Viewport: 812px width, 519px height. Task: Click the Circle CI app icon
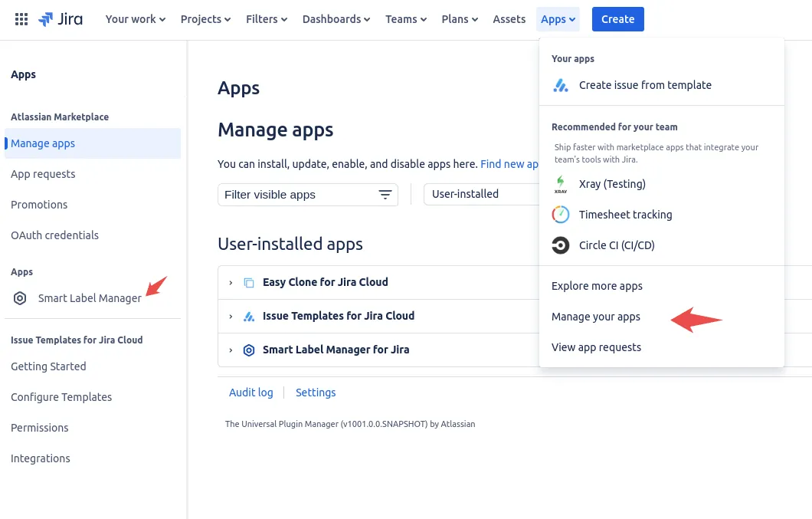560,245
